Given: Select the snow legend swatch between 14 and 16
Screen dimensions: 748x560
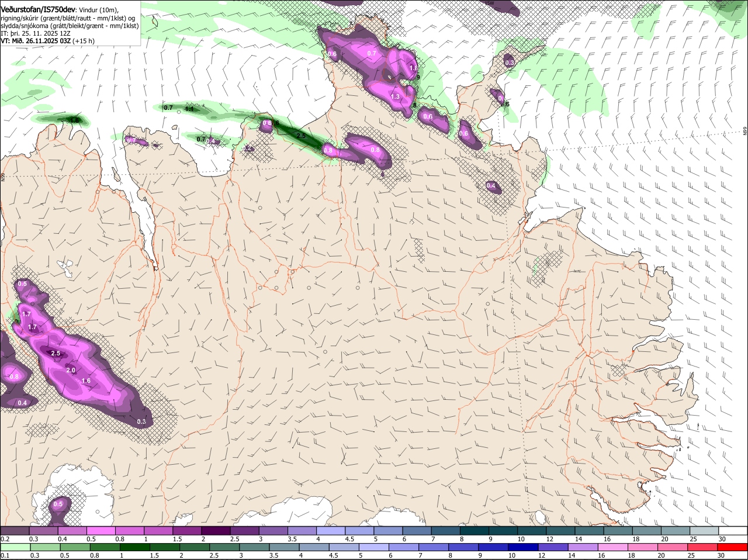Looking at the screenshot, I should click(x=590, y=530).
